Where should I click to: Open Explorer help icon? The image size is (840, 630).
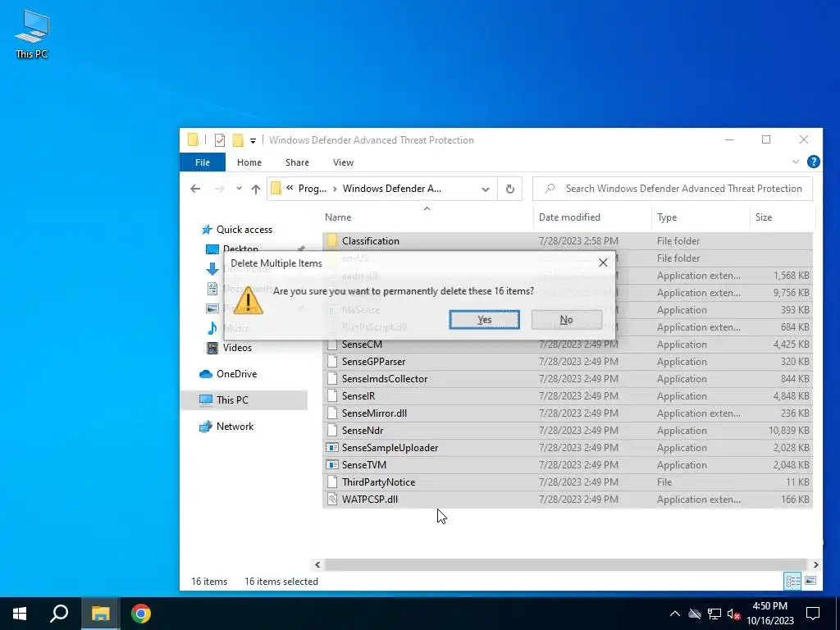(x=813, y=162)
